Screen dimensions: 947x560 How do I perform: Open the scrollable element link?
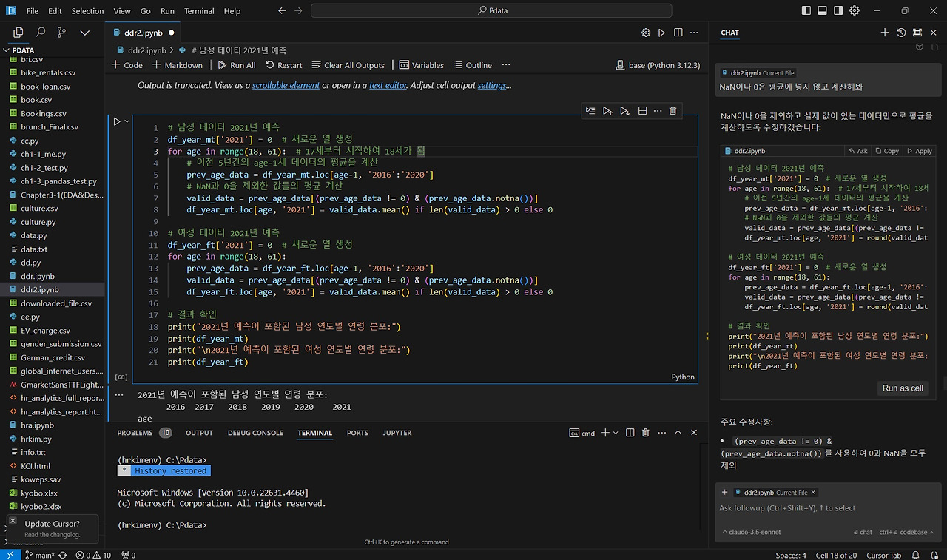point(286,85)
